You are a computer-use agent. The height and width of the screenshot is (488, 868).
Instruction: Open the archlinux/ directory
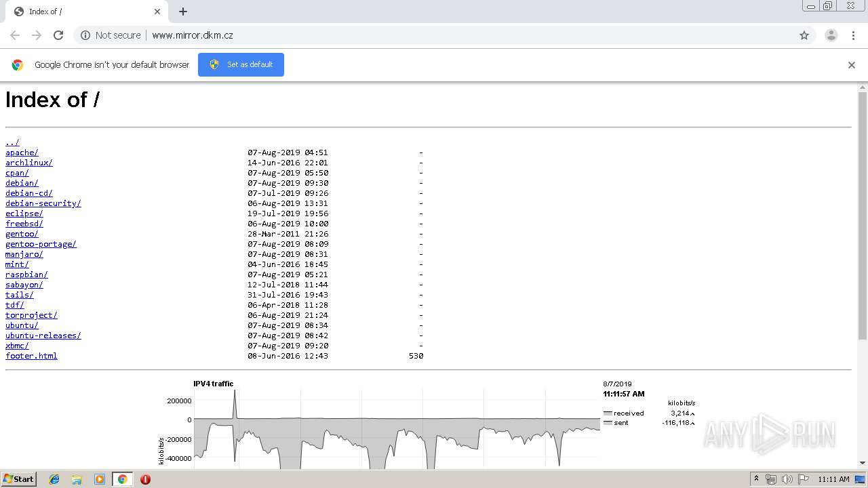coord(29,163)
